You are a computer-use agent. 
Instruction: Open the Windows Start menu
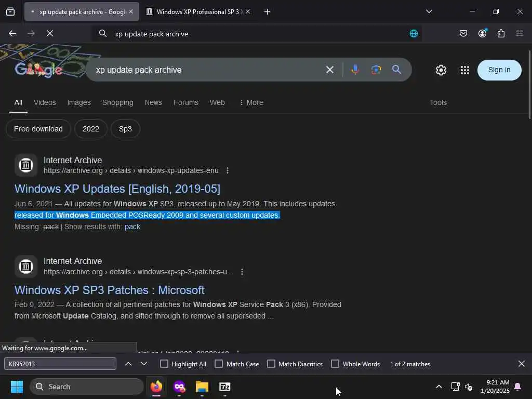pos(17,387)
